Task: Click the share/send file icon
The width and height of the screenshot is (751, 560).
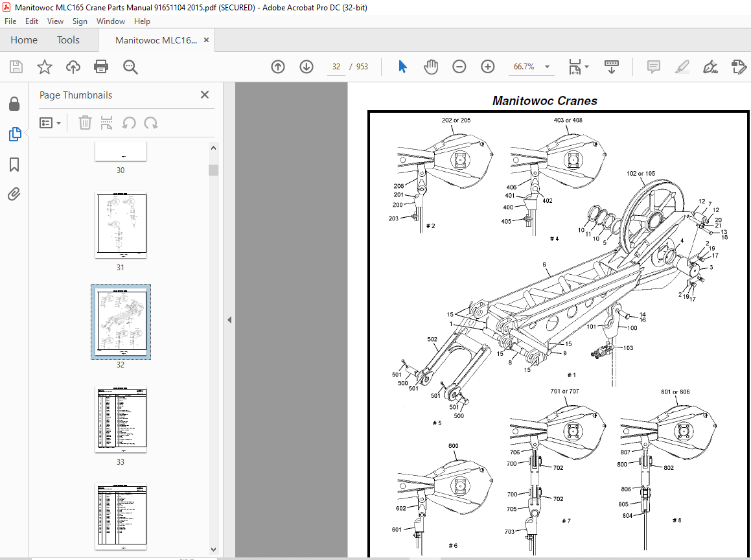Action: (x=739, y=67)
